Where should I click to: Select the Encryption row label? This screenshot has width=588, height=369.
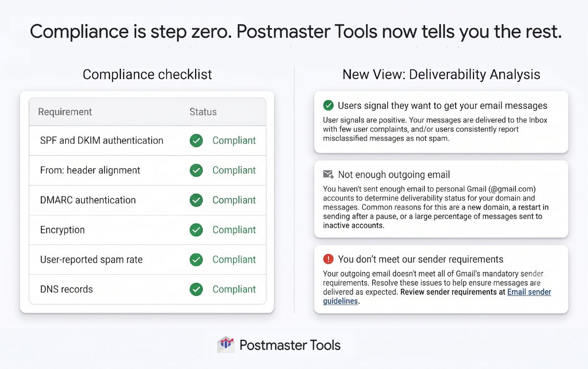pos(62,230)
